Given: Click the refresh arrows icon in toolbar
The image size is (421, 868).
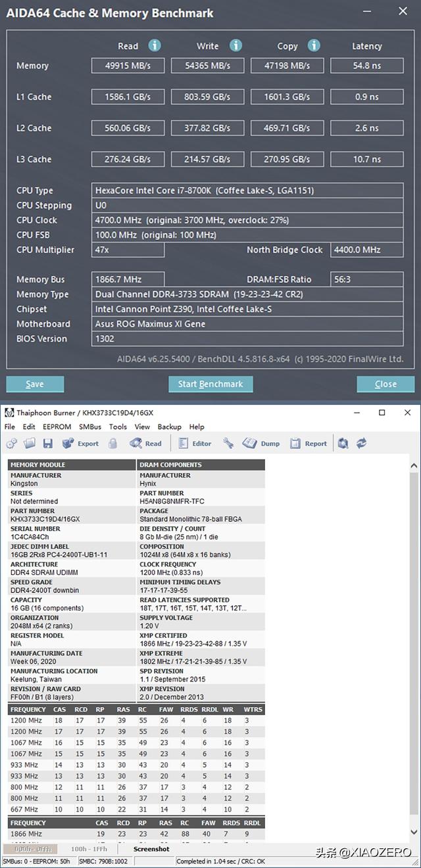Looking at the screenshot, I should (361, 444).
